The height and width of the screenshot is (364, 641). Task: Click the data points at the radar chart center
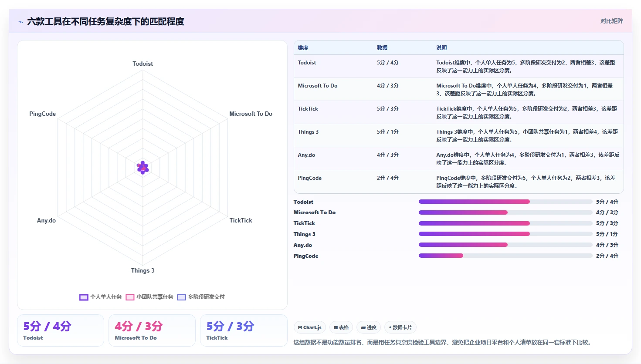tap(143, 167)
